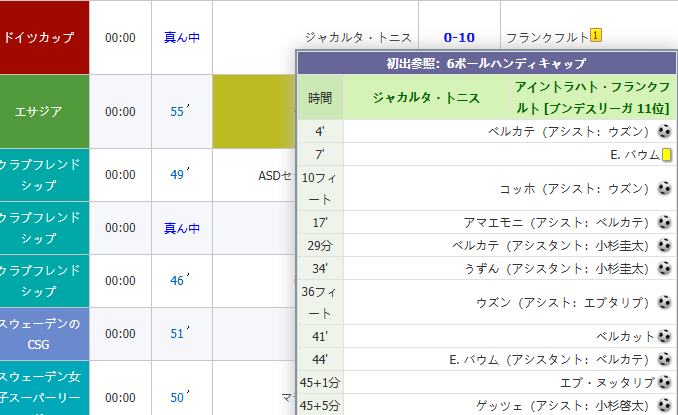
Task: Click the 46' match minute
Action: pos(179,280)
